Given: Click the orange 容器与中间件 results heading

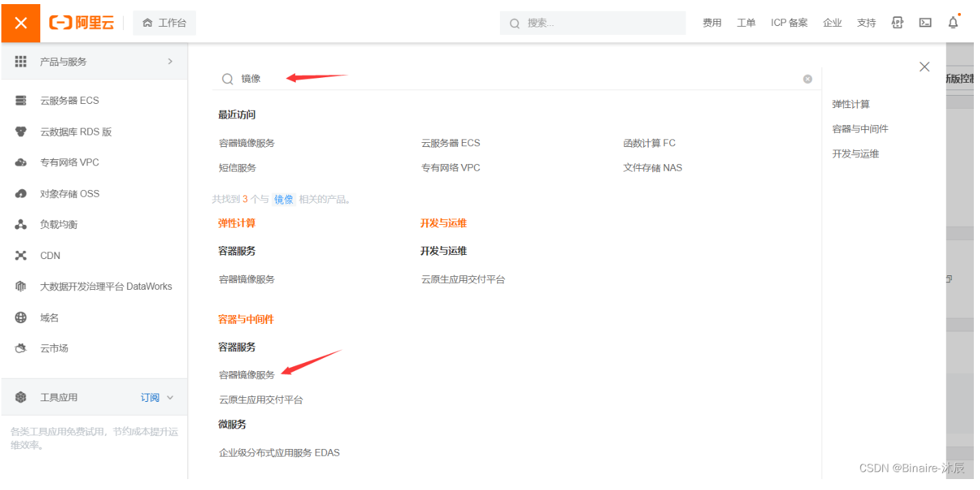Looking at the screenshot, I should tap(246, 319).
